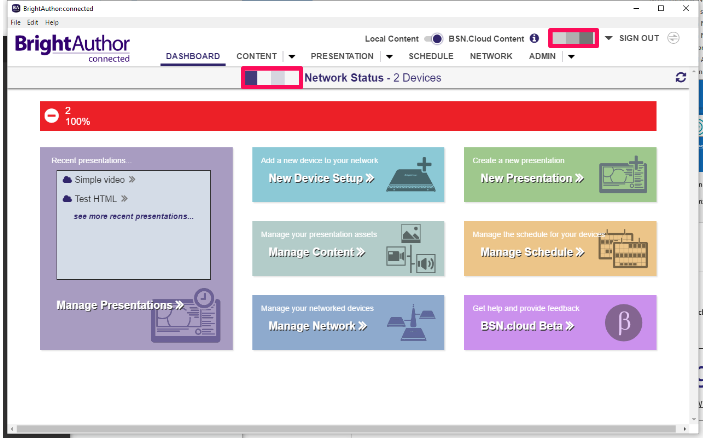
Task: Click the vertical scrollbar up arrow
Action: click(694, 72)
